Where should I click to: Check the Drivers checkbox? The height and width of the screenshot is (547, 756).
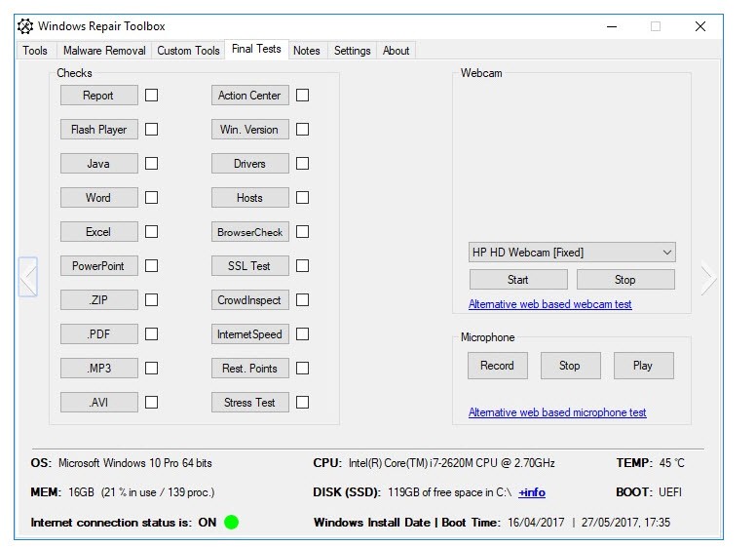click(302, 164)
